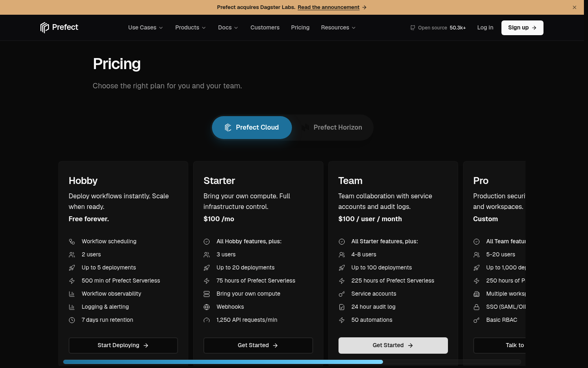This screenshot has height=368, width=588.
Task: Open the Pricing nav item
Action: click(300, 27)
